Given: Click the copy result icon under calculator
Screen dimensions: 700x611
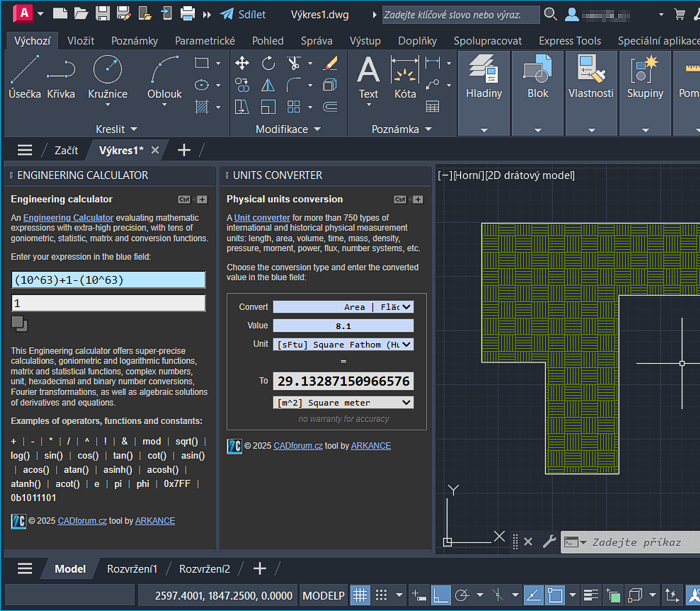Looking at the screenshot, I should (19, 324).
